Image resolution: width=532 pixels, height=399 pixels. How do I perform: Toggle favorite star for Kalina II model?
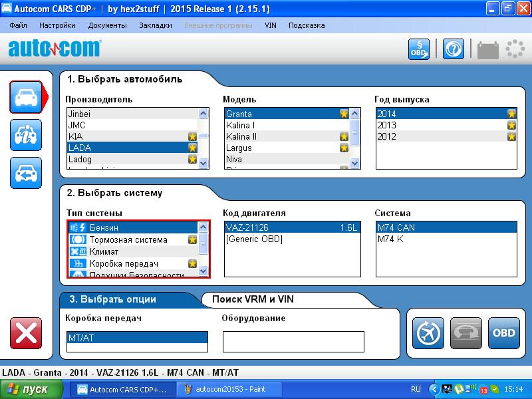[344, 136]
